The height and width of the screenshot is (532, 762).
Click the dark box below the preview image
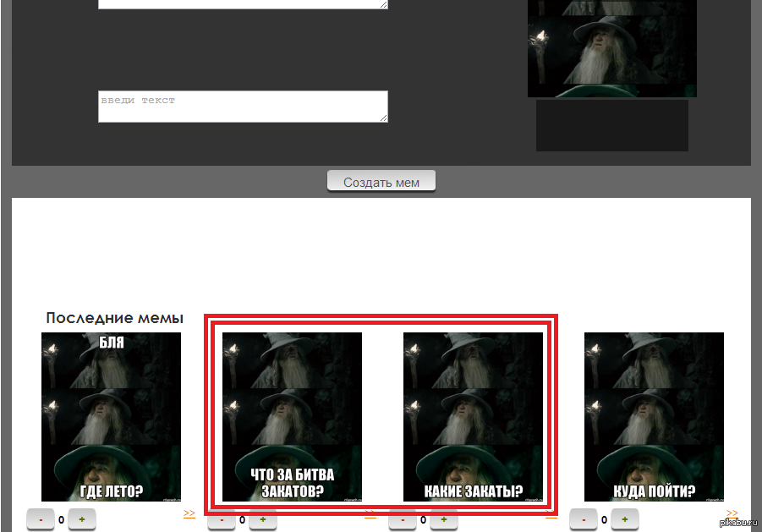pyautogui.click(x=611, y=125)
